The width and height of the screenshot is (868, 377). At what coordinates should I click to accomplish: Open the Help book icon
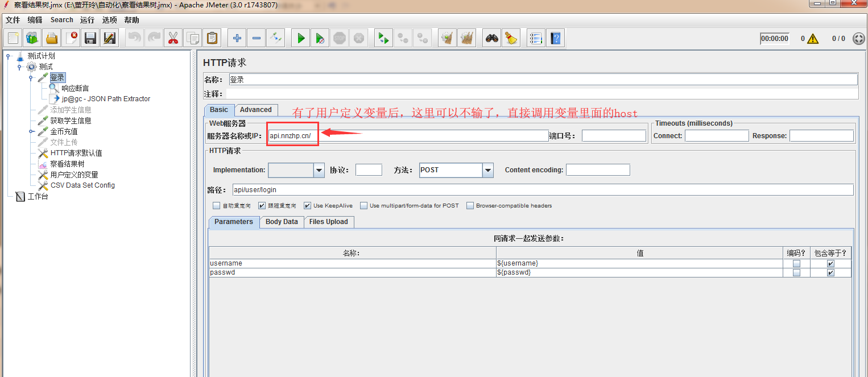point(556,38)
